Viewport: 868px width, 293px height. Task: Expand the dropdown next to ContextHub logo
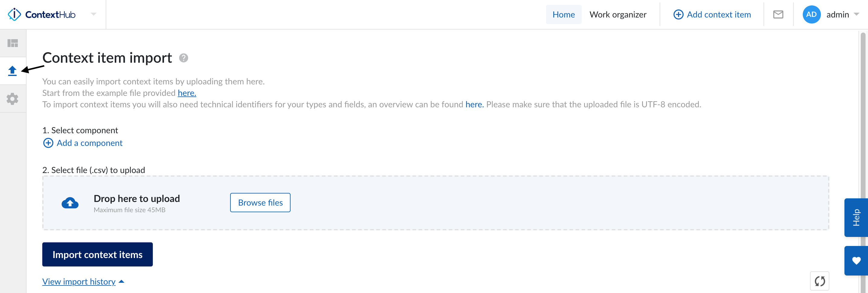coord(94,14)
